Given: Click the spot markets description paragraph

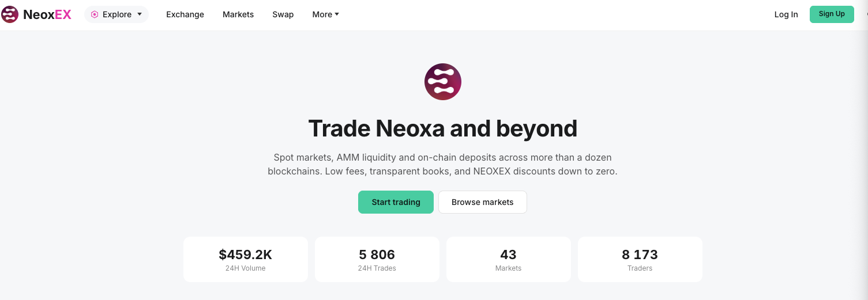Looking at the screenshot, I should (x=443, y=164).
